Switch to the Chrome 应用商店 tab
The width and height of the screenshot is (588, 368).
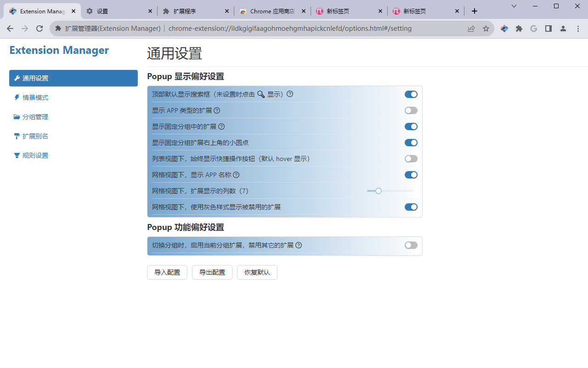coord(272,11)
